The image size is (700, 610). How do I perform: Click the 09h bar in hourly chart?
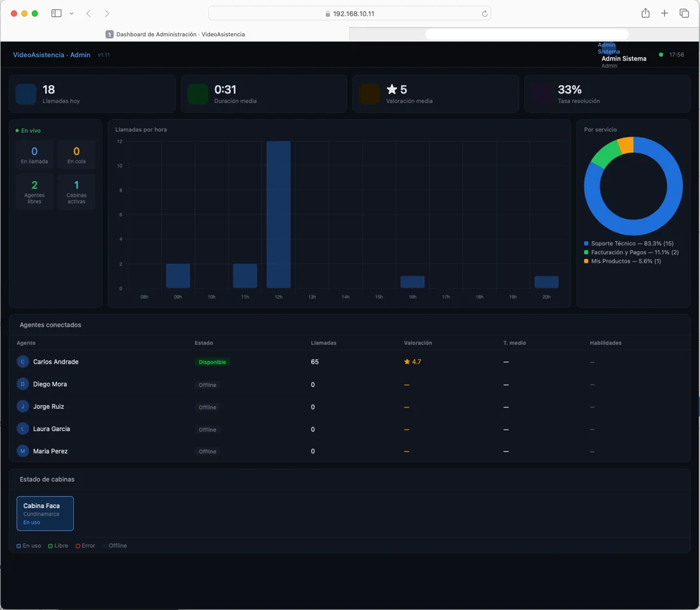pyautogui.click(x=178, y=276)
